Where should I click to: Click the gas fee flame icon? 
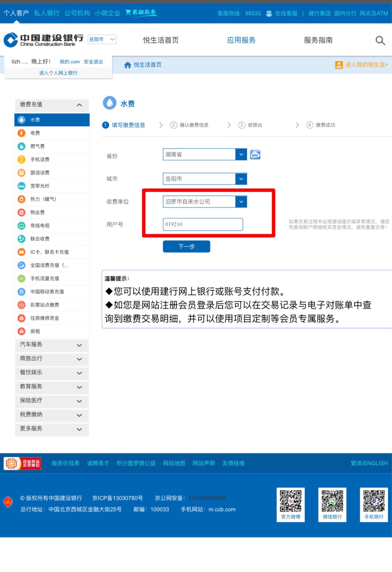(21, 146)
